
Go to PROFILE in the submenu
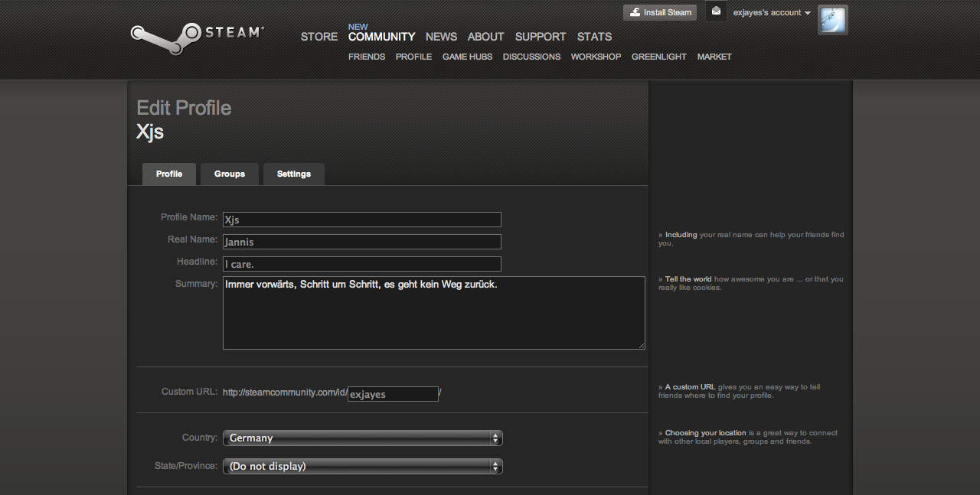[413, 57]
